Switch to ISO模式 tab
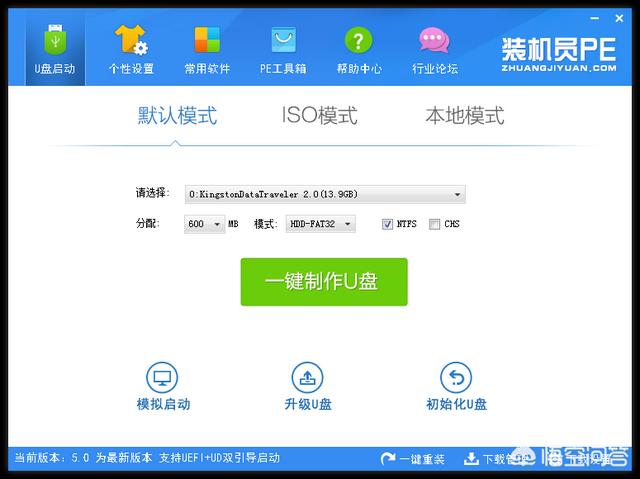The height and width of the screenshot is (479, 640). (320, 115)
